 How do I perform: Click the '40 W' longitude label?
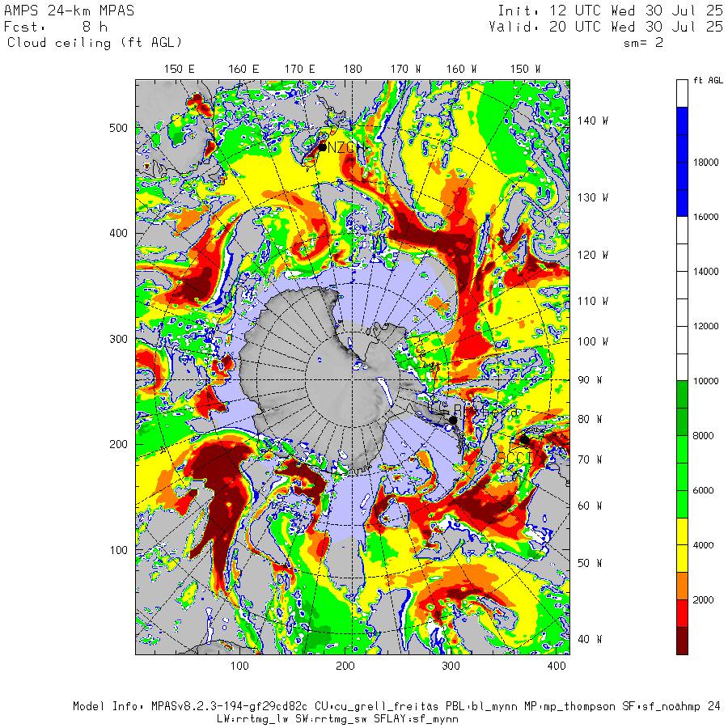coord(589,639)
